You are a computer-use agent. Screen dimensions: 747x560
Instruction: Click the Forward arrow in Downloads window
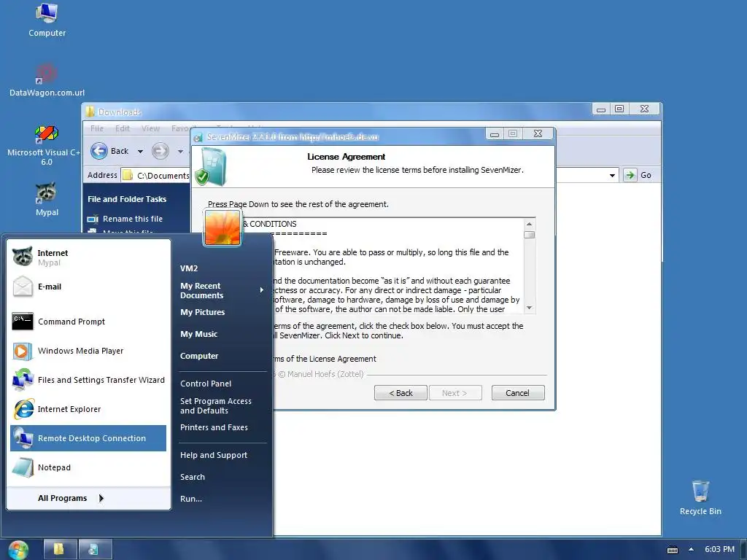[160, 151]
